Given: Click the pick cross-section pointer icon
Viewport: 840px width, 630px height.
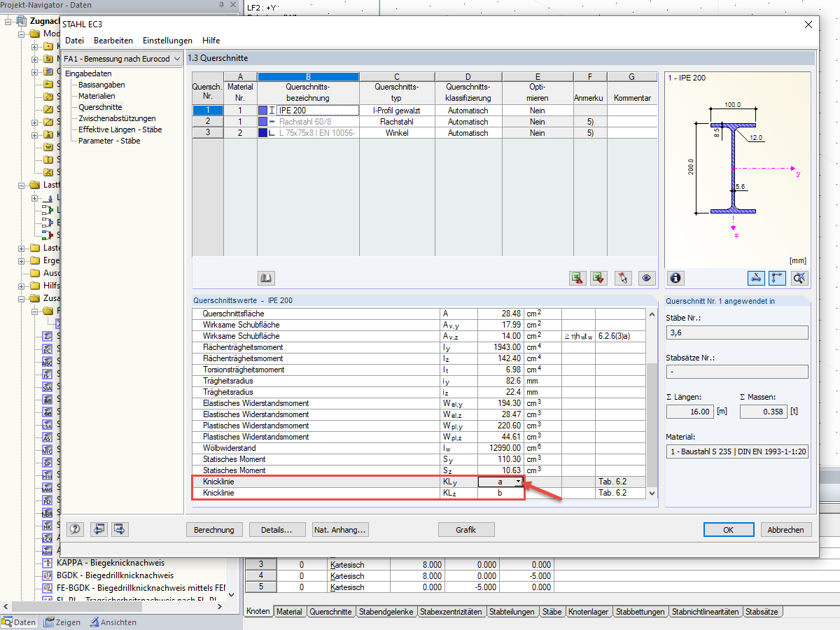Looking at the screenshot, I should 622,279.
